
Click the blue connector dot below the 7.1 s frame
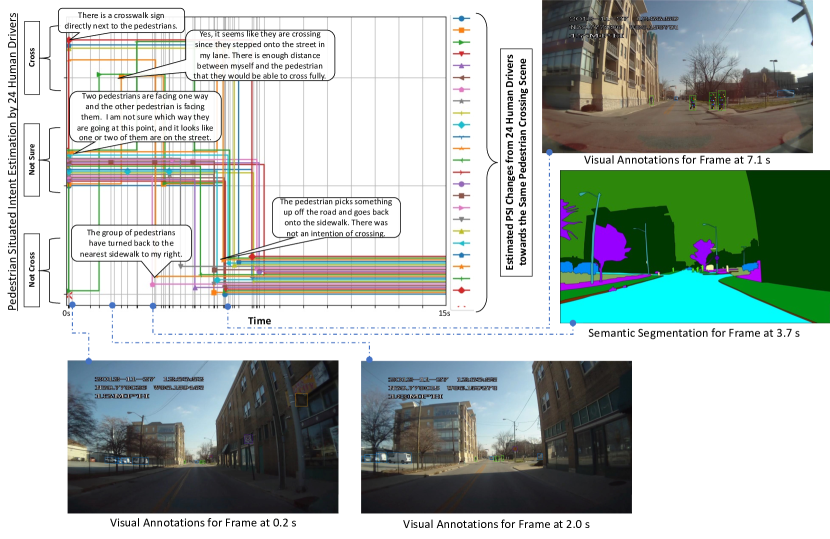[x=549, y=152]
